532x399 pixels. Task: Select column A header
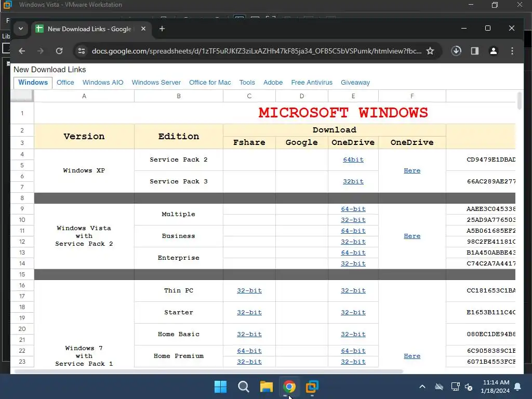tap(84, 96)
